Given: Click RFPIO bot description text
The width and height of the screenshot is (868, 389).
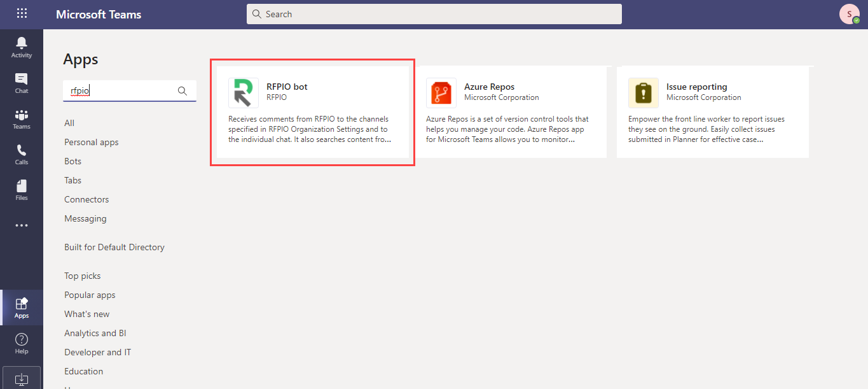Looking at the screenshot, I should point(310,129).
